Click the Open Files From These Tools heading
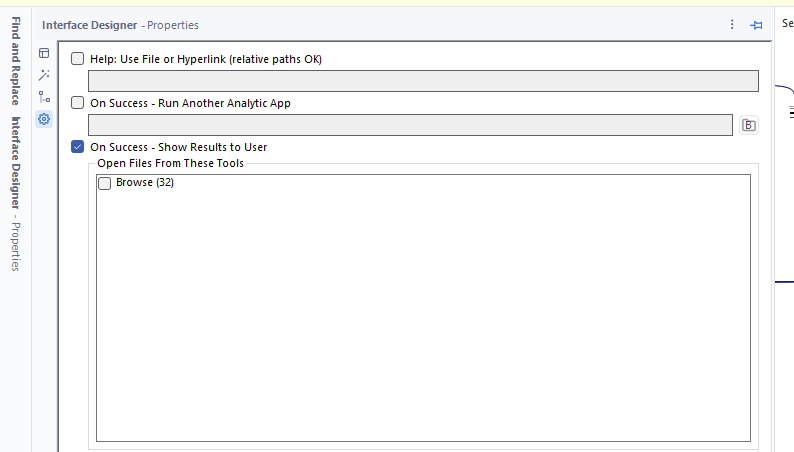Screen dimensions: 794x452 170,163
